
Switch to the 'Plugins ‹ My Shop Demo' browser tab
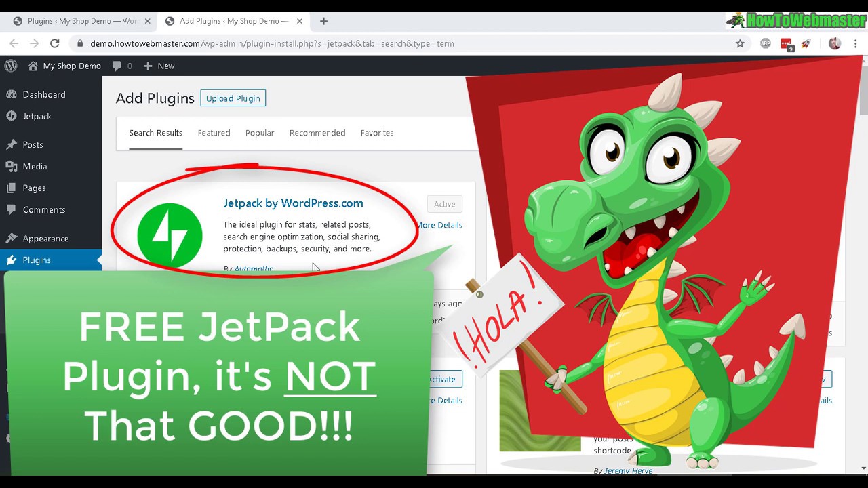(81, 21)
